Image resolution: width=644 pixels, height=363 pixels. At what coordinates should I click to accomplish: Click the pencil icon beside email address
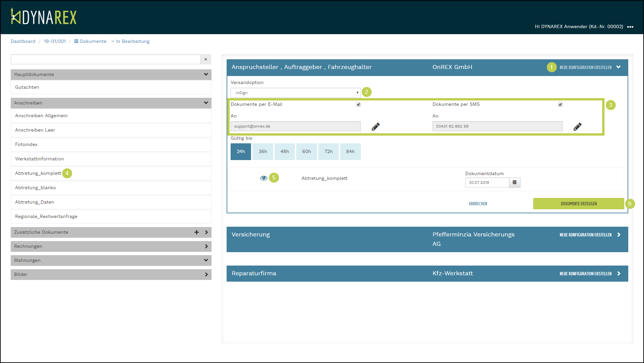coord(376,127)
